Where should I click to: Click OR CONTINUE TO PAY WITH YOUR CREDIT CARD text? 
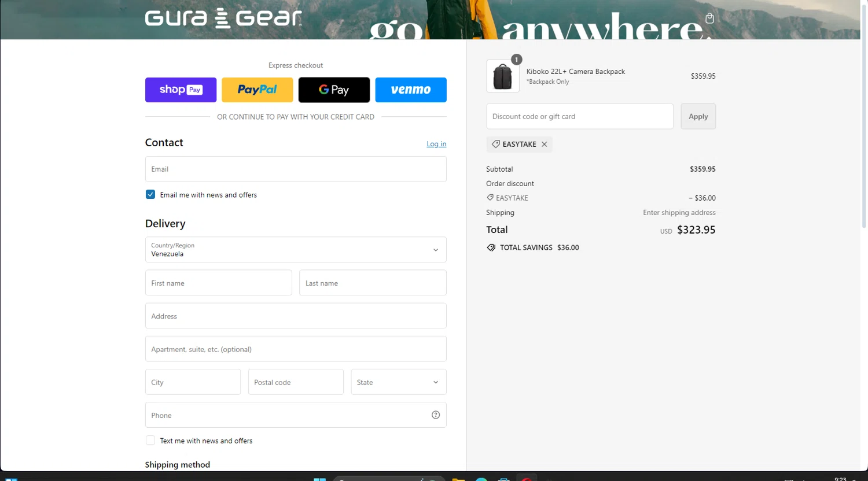pyautogui.click(x=296, y=117)
